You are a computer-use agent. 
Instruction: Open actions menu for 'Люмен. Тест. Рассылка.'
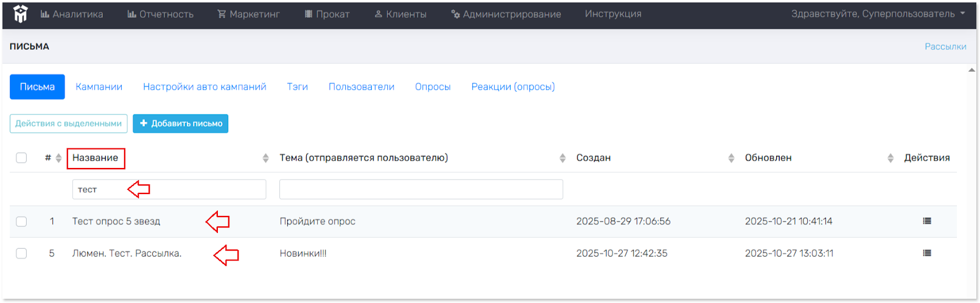pyautogui.click(x=926, y=253)
